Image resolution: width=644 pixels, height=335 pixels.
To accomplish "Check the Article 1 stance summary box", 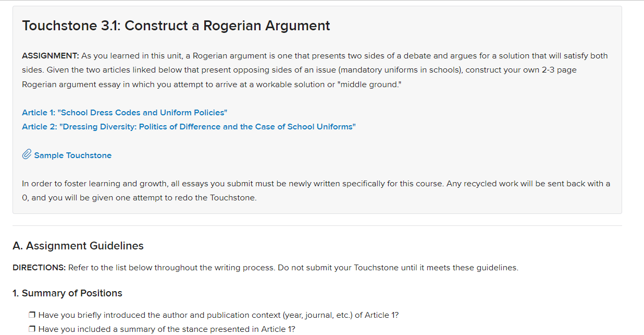I will (x=32, y=329).
